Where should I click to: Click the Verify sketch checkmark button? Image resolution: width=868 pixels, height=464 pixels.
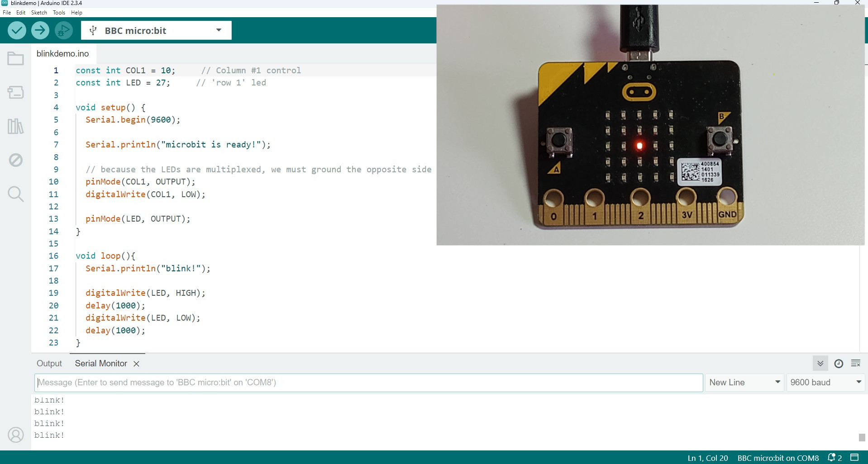click(x=17, y=30)
